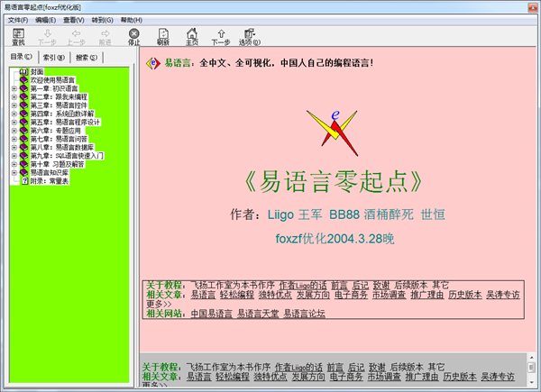The height and width of the screenshot is (392, 541).
Task: Click the book icon beside 第一章:初识语言
Action: [23, 88]
